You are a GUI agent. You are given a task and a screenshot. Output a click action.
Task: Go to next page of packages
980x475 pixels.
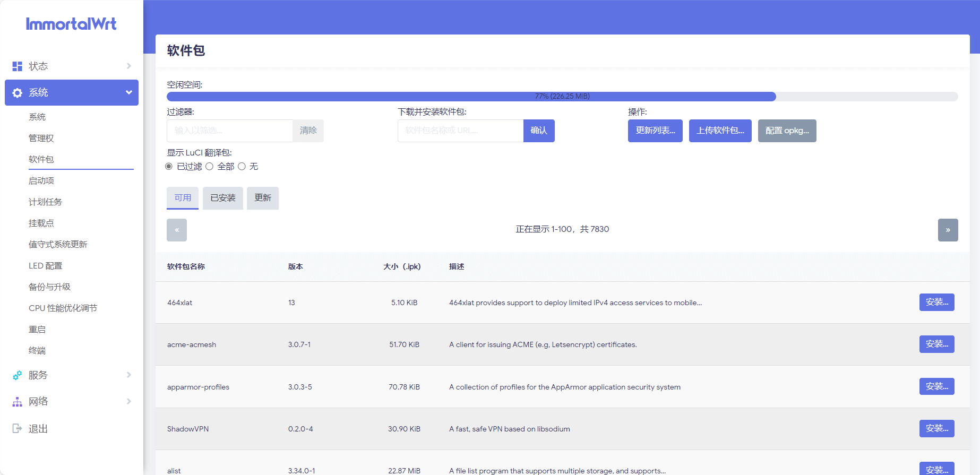948,230
